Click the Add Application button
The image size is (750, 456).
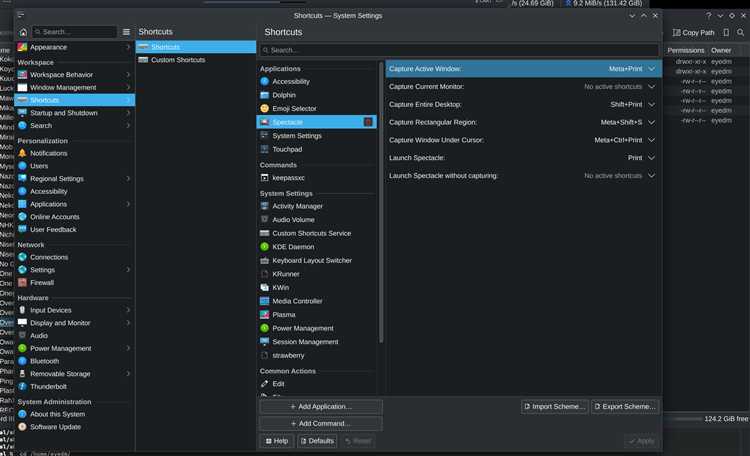coord(321,407)
